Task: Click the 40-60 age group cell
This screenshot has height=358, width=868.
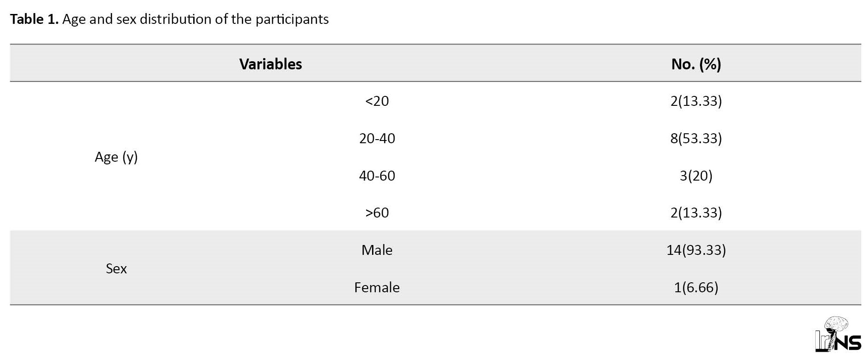Action: [377, 176]
